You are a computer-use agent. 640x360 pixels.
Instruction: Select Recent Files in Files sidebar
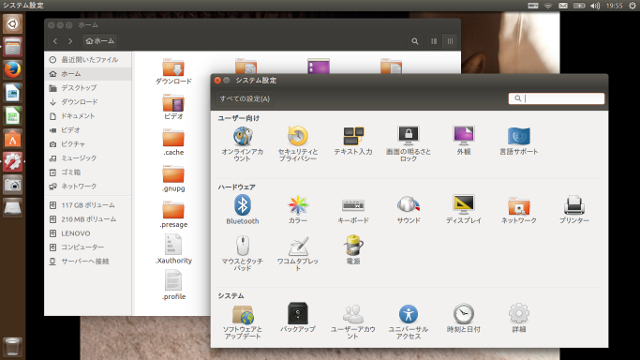(88, 60)
